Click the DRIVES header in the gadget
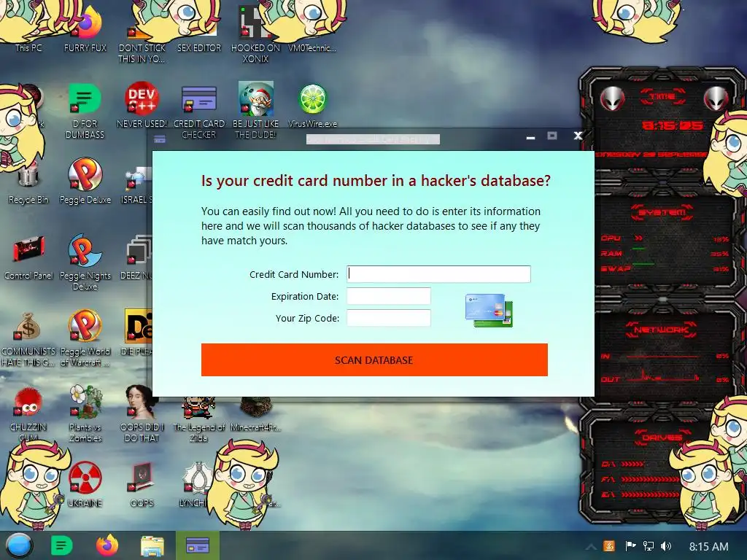This screenshot has height=560, width=747. pos(662,437)
